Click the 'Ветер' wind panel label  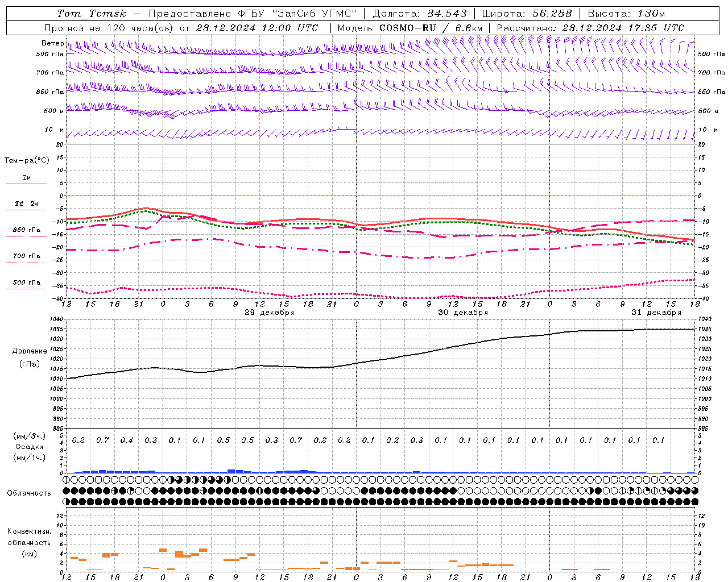[53, 43]
